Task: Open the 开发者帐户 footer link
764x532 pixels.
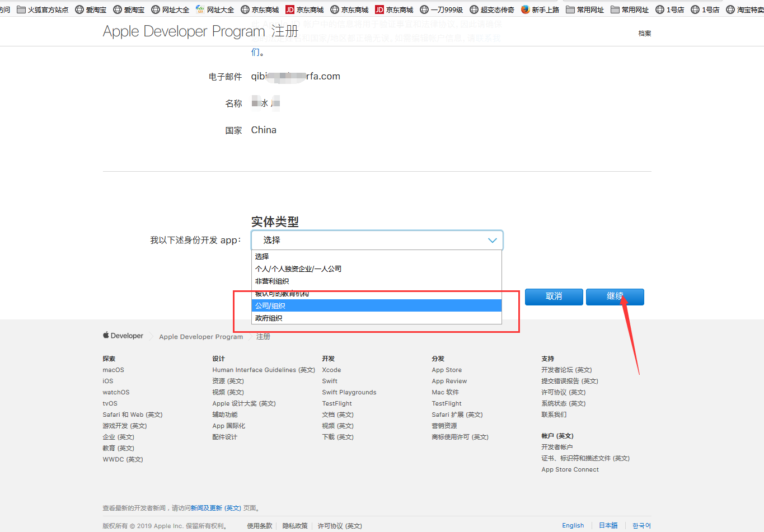Action: [x=557, y=447]
